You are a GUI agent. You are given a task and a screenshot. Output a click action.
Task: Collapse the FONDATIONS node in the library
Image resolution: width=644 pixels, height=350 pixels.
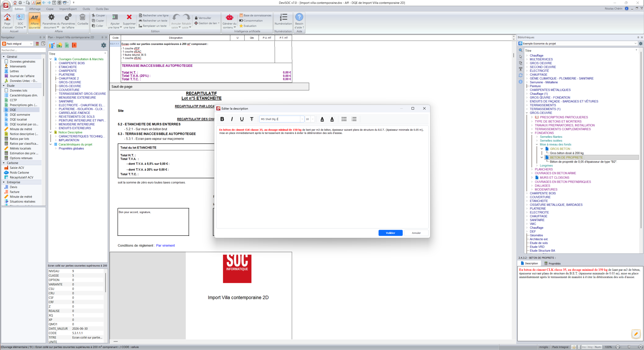[x=532, y=133]
